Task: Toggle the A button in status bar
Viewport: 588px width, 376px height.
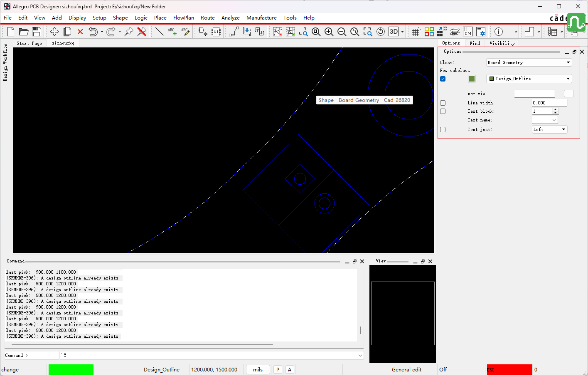Action: 290,369
